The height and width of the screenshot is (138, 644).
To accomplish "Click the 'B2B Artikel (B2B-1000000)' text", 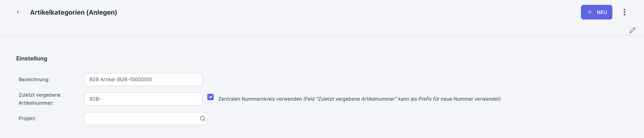I will (120, 80).
